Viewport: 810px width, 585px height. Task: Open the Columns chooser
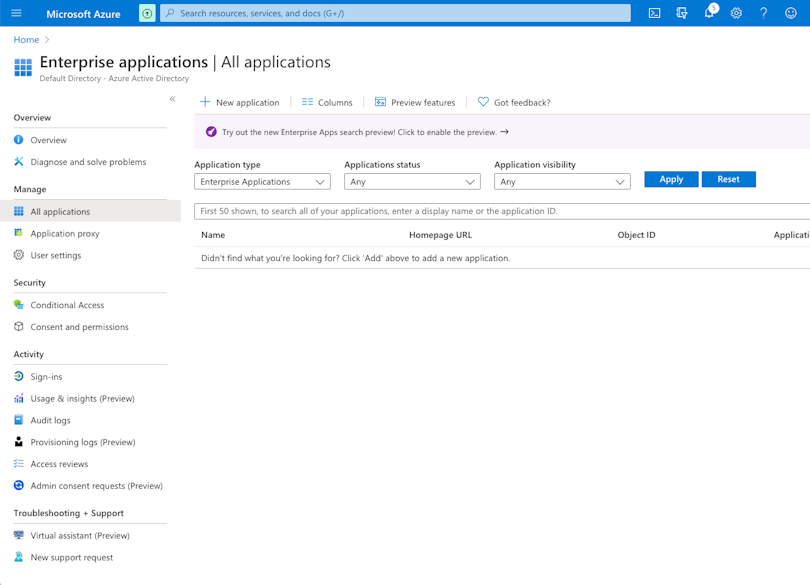pyautogui.click(x=327, y=102)
